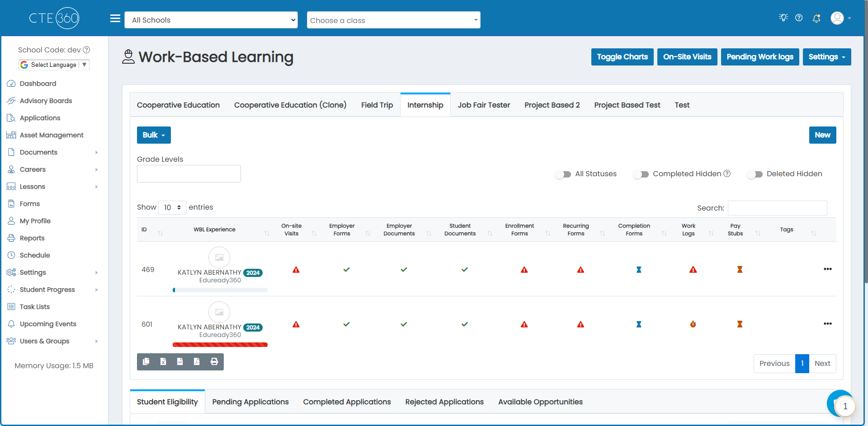Image resolution: width=868 pixels, height=426 pixels.
Task: Open On-Site Visits
Action: click(687, 57)
